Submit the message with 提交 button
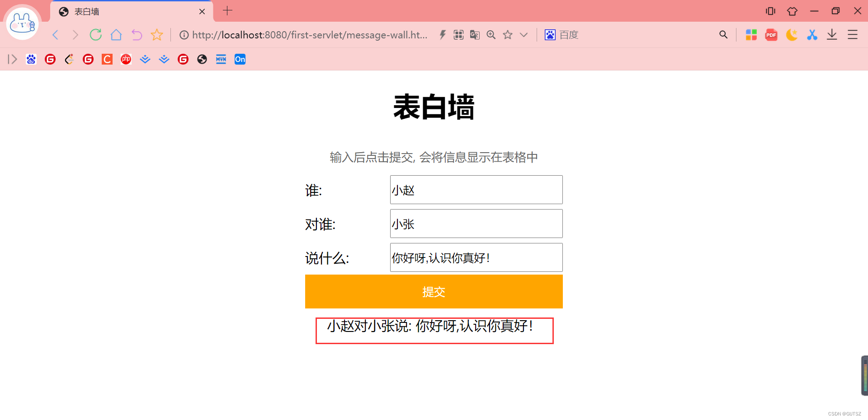Image resolution: width=868 pixels, height=420 pixels. click(434, 292)
